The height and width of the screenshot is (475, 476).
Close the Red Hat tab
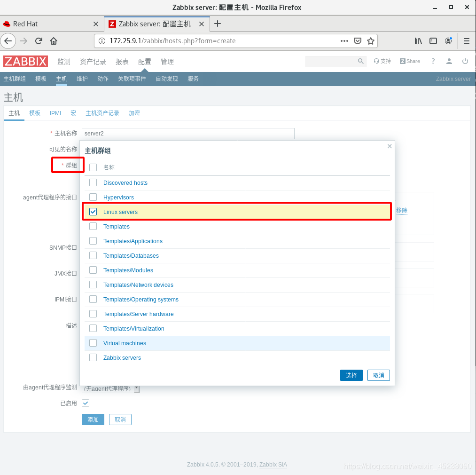96,24
